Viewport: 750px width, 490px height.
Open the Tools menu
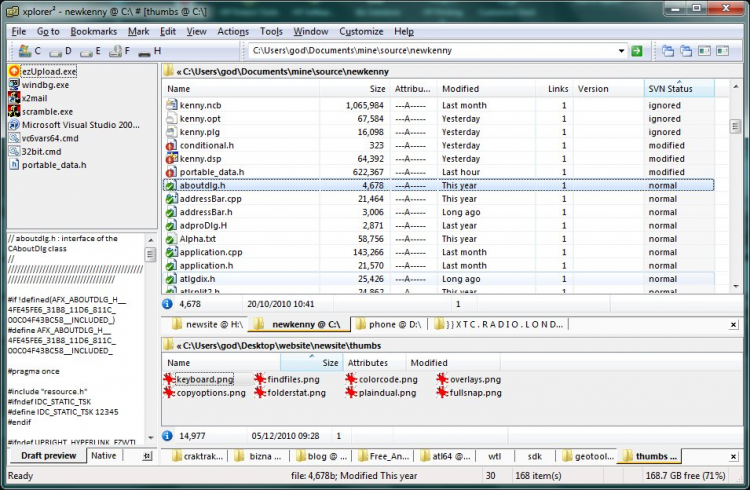[271, 32]
